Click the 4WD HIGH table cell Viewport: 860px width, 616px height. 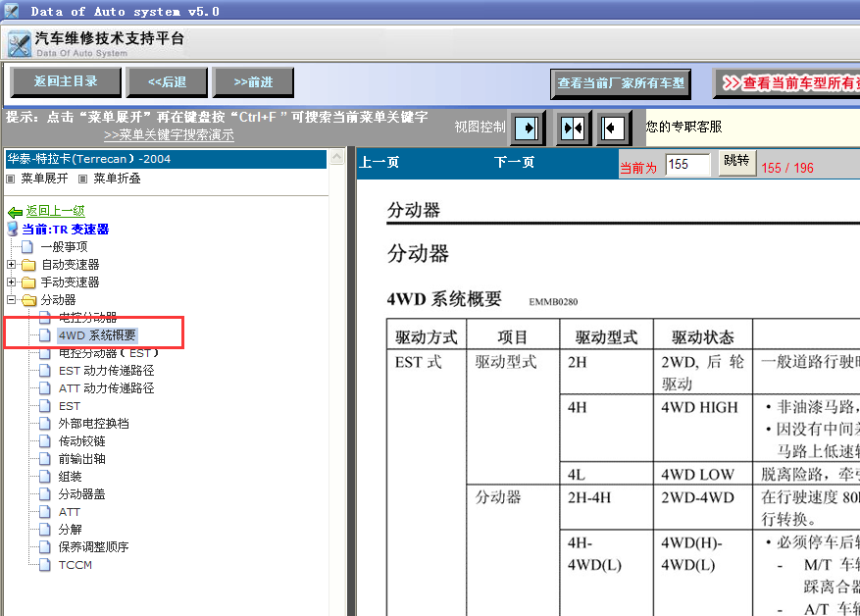coord(703,428)
